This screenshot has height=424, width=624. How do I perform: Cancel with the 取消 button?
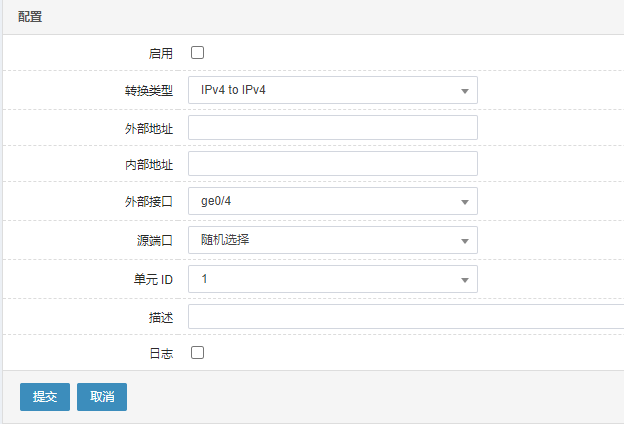pyautogui.click(x=102, y=397)
